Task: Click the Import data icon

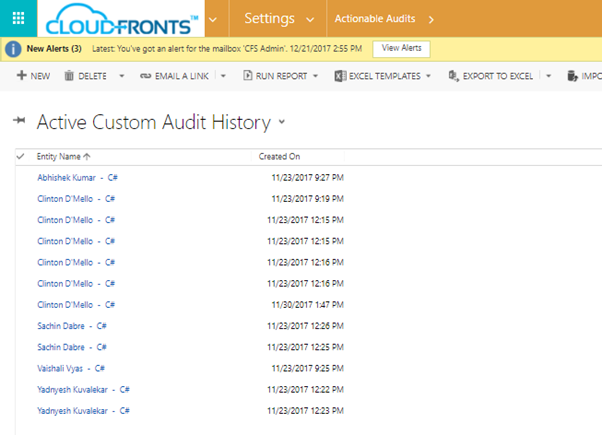Action: click(572, 76)
